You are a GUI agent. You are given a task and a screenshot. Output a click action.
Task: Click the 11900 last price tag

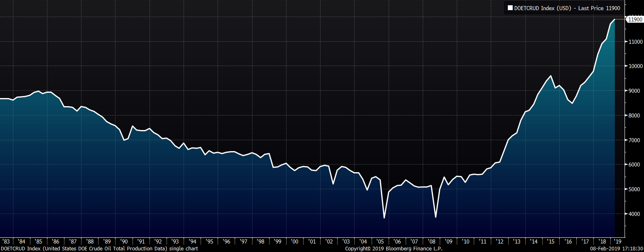click(634, 19)
